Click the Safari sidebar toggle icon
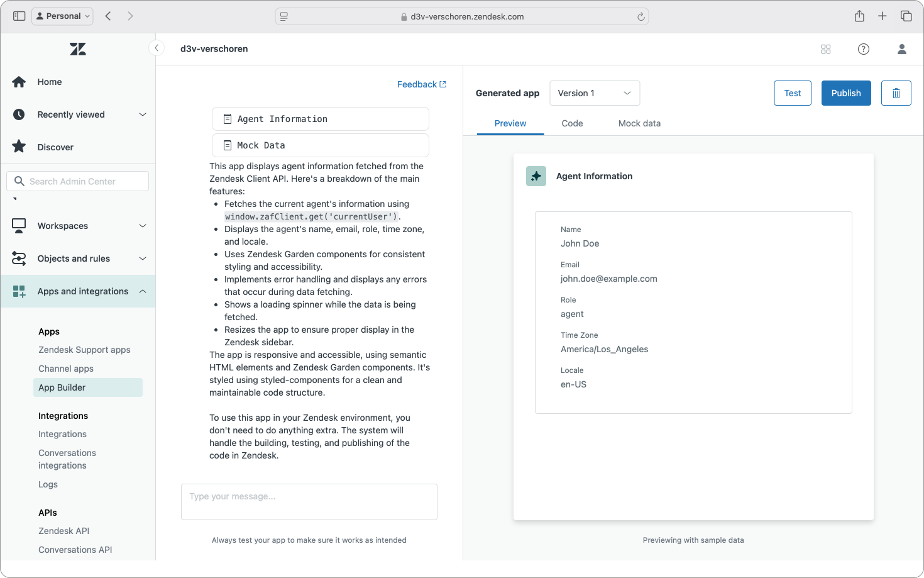Screen dimensions: 924x578 [x=19, y=16]
